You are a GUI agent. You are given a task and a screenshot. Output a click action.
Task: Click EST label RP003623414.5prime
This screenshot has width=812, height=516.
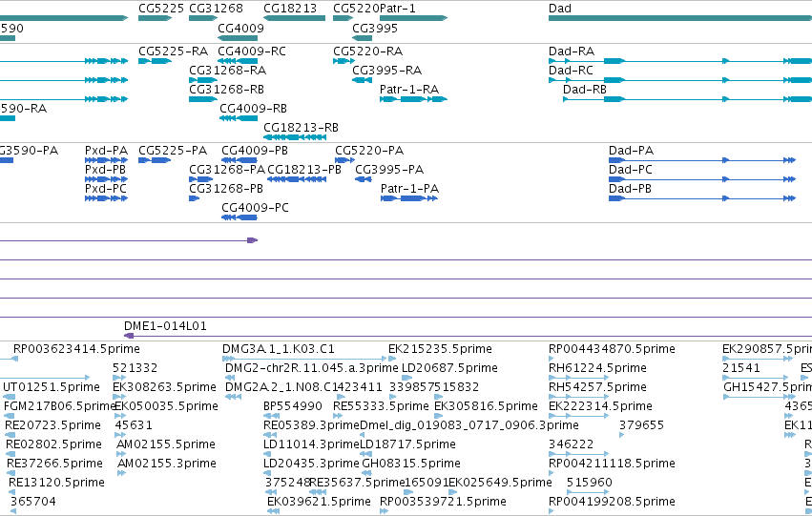(x=76, y=349)
